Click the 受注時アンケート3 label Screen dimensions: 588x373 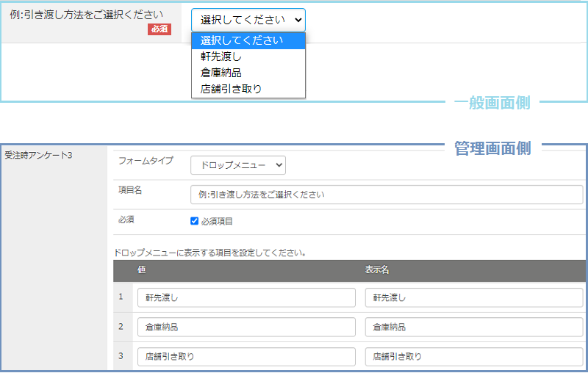[x=38, y=155]
